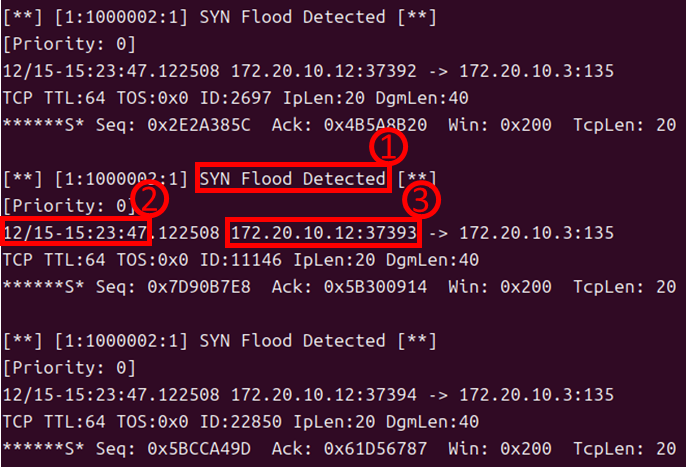
Task: Click the red circled number 1 marker
Action: tap(388, 147)
